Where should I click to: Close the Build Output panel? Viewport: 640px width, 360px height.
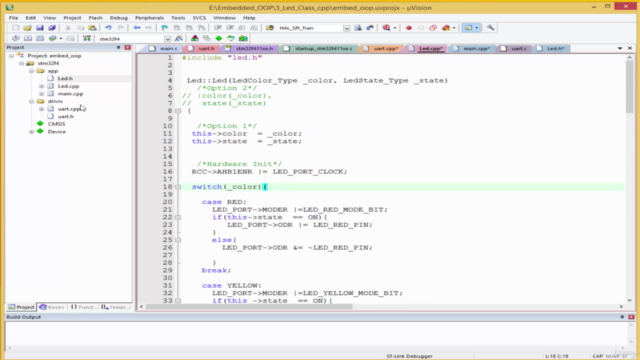(x=631, y=317)
